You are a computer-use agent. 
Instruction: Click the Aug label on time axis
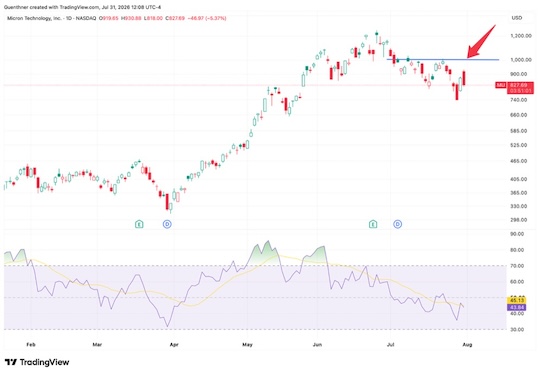tap(467, 344)
